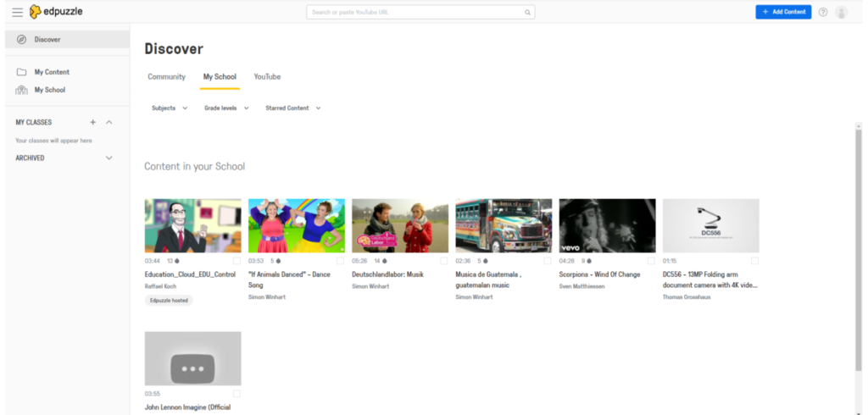Click the Add Content button

[783, 12]
